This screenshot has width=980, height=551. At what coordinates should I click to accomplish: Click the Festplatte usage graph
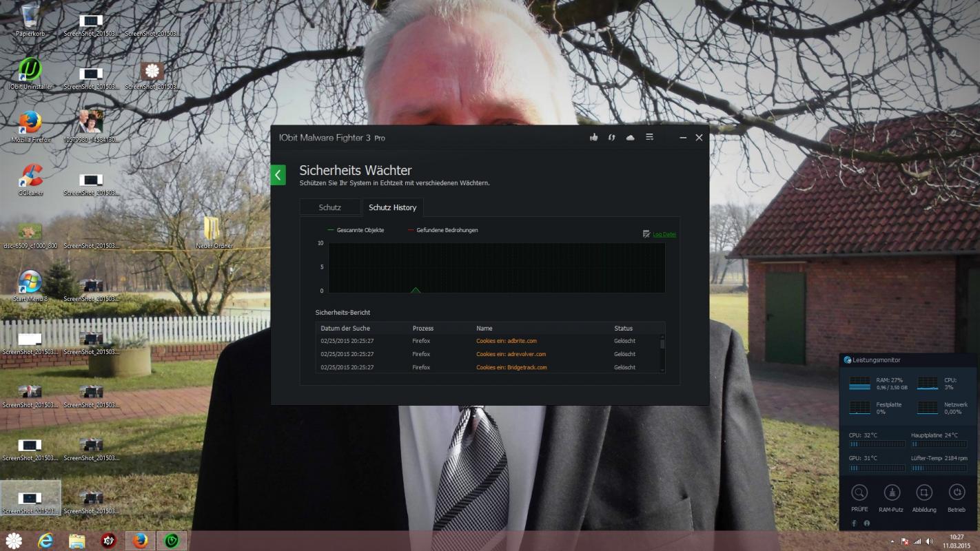tap(859, 408)
